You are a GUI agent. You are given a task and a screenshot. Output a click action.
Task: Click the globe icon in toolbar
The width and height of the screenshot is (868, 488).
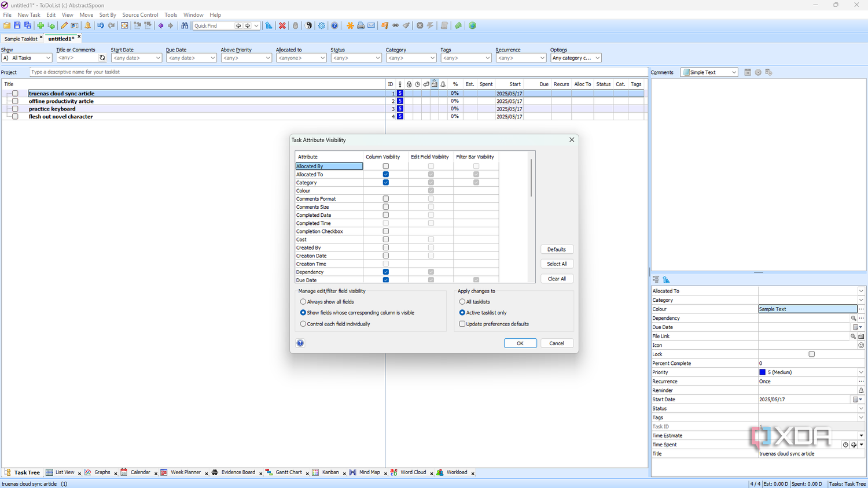[x=473, y=25]
